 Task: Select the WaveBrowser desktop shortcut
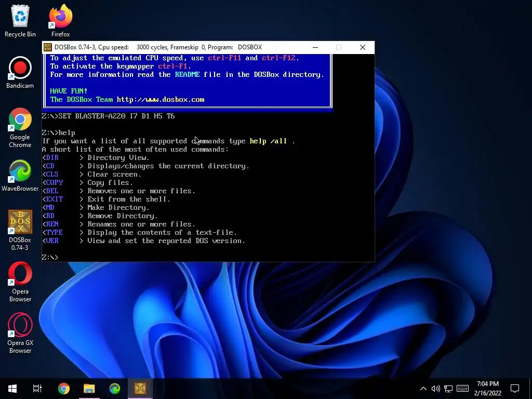coord(20,176)
